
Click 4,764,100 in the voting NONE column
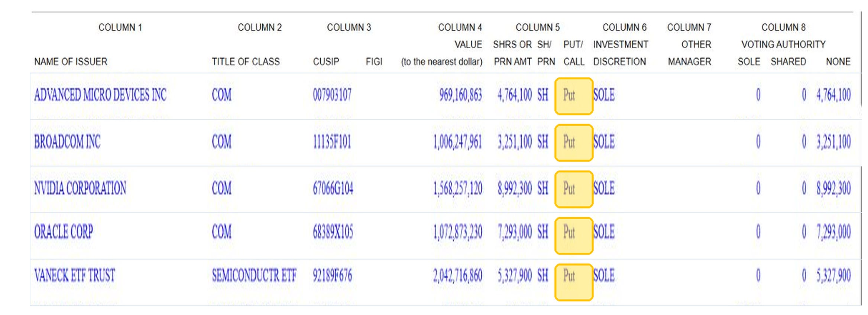pyautogui.click(x=833, y=95)
